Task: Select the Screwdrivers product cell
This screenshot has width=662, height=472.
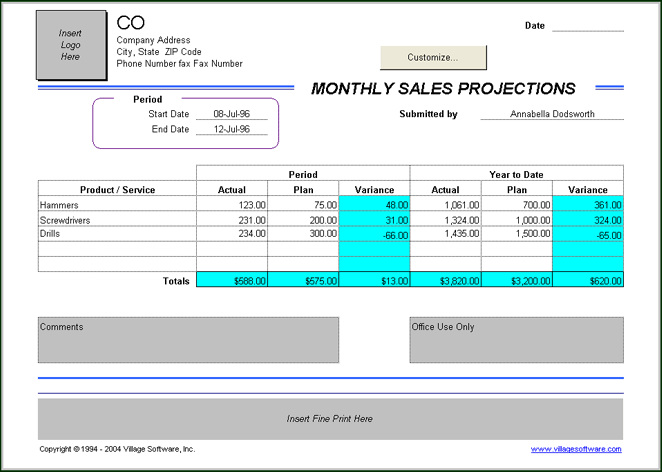Action: [117, 219]
